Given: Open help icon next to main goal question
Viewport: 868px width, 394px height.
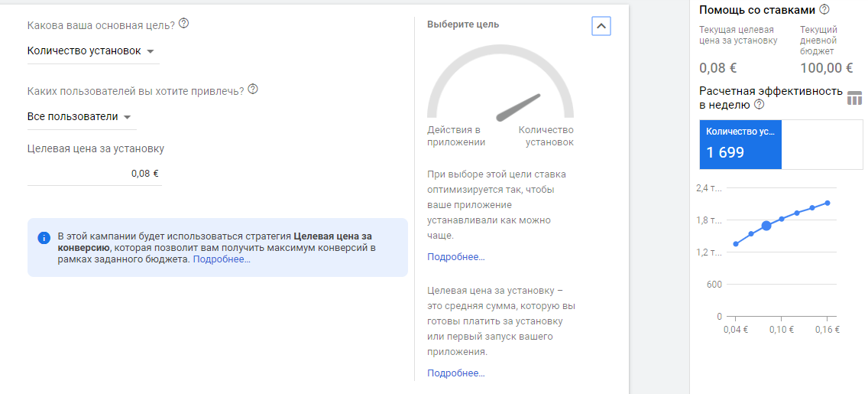Looking at the screenshot, I should click(x=184, y=24).
